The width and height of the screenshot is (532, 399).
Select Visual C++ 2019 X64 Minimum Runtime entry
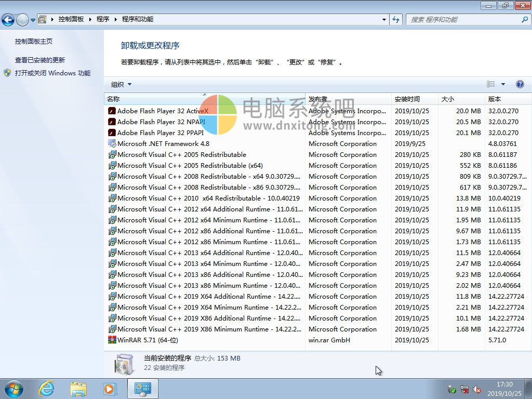click(318, 307)
